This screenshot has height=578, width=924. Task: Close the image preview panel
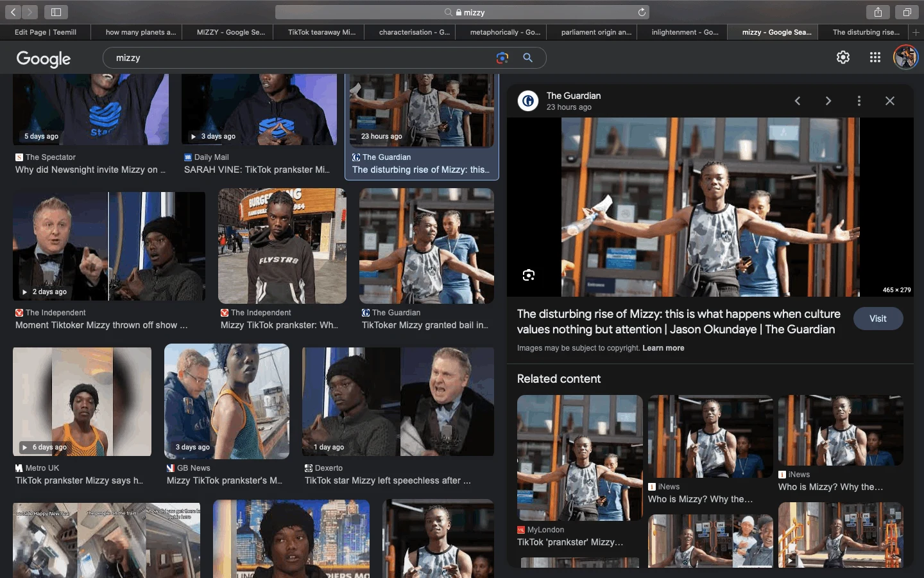point(889,101)
